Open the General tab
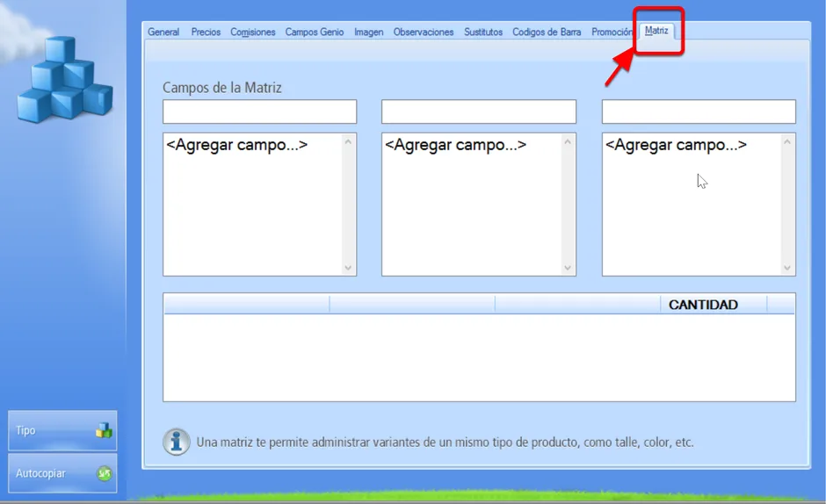826x504 pixels. point(163,32)
